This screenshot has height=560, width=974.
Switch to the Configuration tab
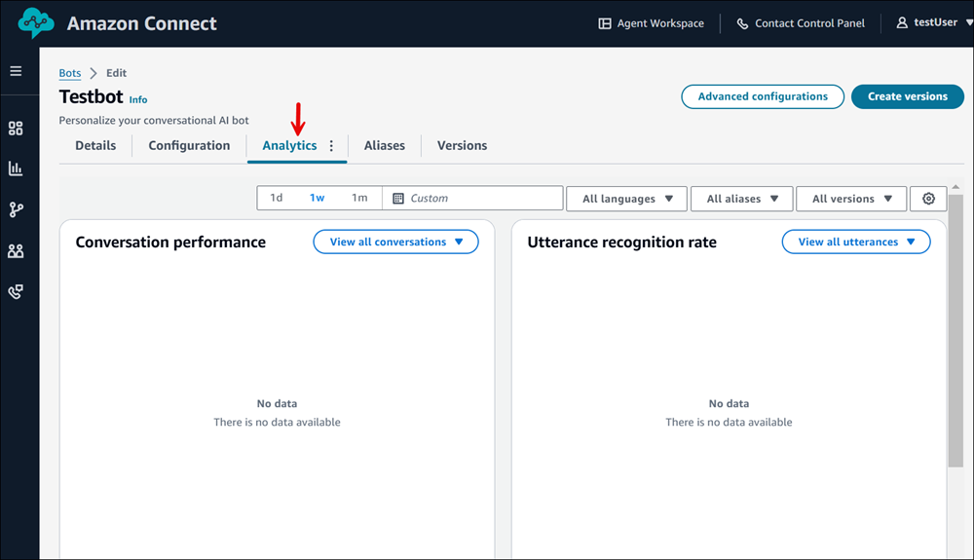189,145
